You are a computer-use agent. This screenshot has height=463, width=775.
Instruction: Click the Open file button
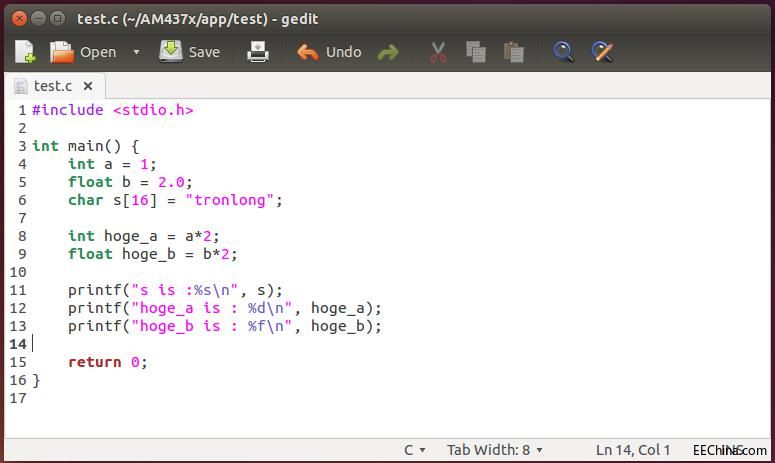[84, 52]
